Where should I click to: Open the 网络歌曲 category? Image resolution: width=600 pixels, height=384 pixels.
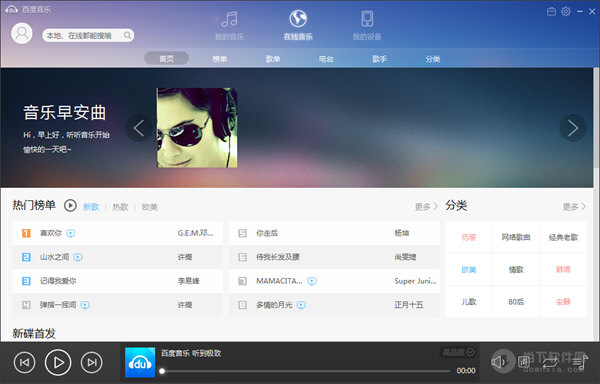click(x=516, y=237)
